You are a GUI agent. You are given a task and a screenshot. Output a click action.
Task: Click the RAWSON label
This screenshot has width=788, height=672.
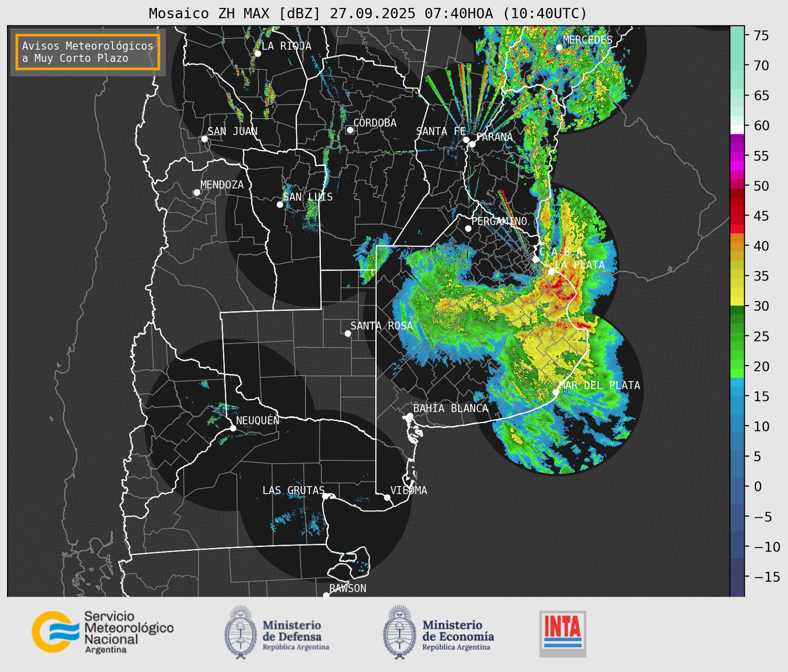click(348, 588)
